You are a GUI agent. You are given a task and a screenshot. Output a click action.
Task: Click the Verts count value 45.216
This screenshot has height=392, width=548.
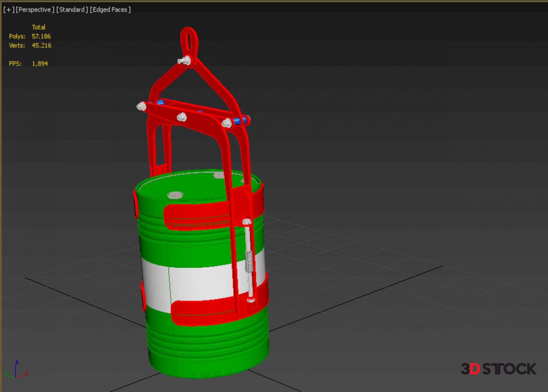[41, 46]
